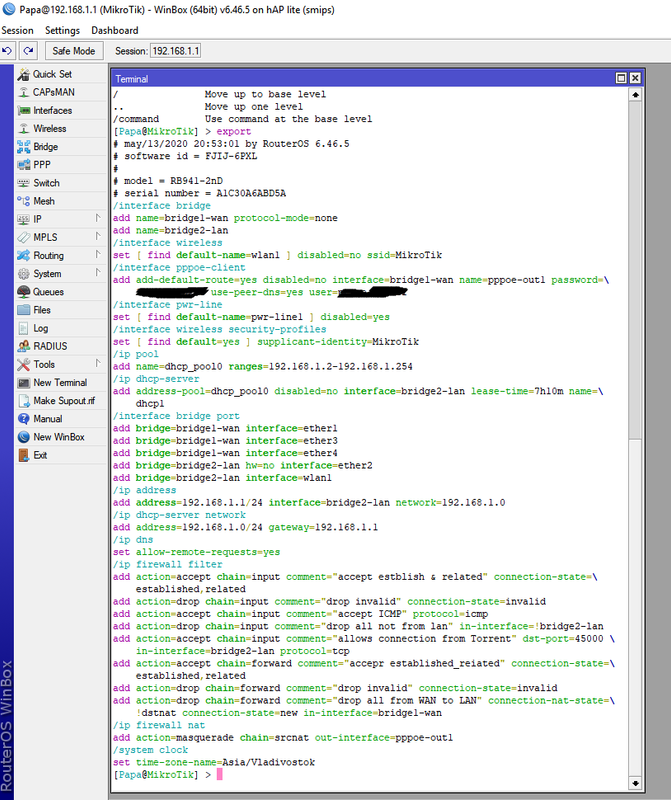Click the Routing sidebar icon

(x=23, y=256)
